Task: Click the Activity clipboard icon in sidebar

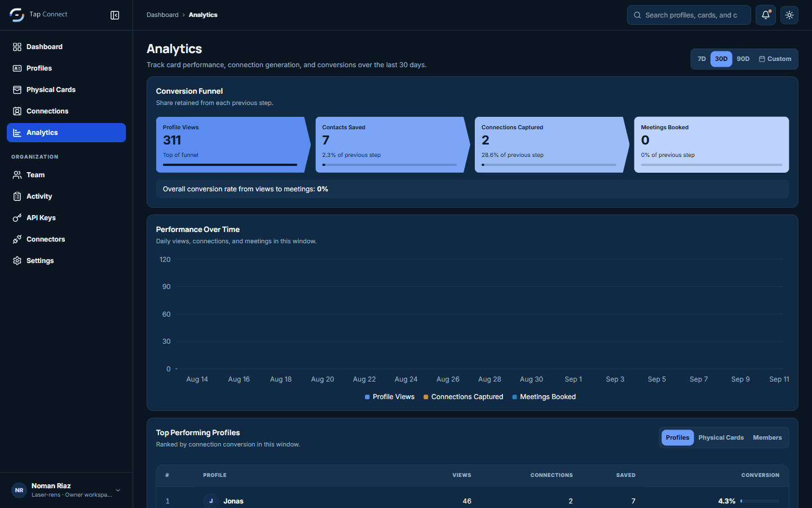Action: (17, 196)
